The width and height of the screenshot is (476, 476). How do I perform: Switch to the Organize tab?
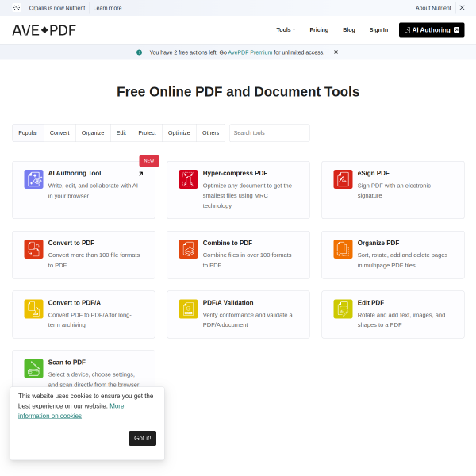coord(93,132)
